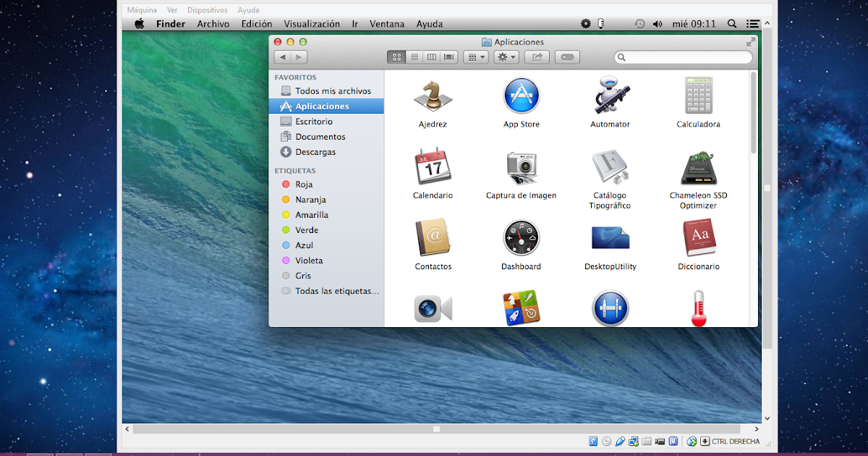Select the FaceTime camera app icon
Viewport: 868px width, 456px height.
point(433,308)
